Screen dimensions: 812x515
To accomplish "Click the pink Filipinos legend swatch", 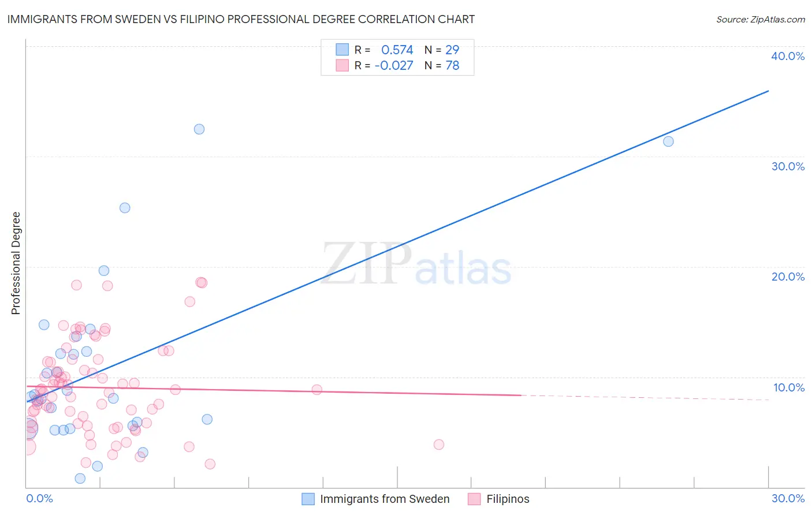I will [x=474, y=499].
